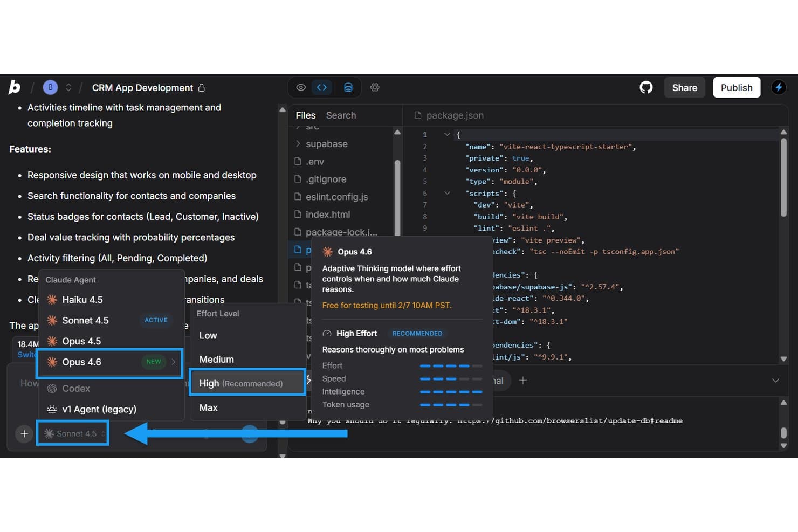This screenshot has height=532, width=798.
Task: Open project settings gear icon
Action: point(375,87)
